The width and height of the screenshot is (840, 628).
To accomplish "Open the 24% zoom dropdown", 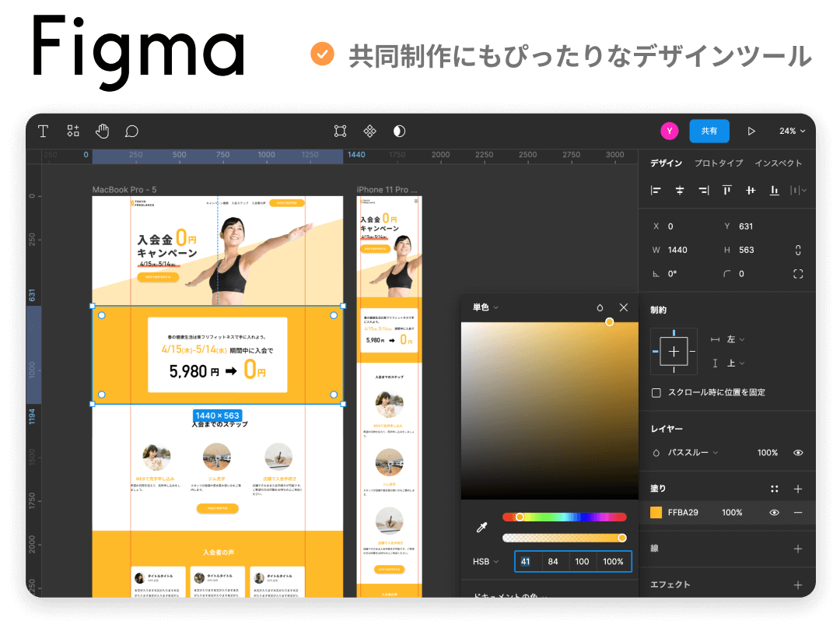I will coord(792,131).
